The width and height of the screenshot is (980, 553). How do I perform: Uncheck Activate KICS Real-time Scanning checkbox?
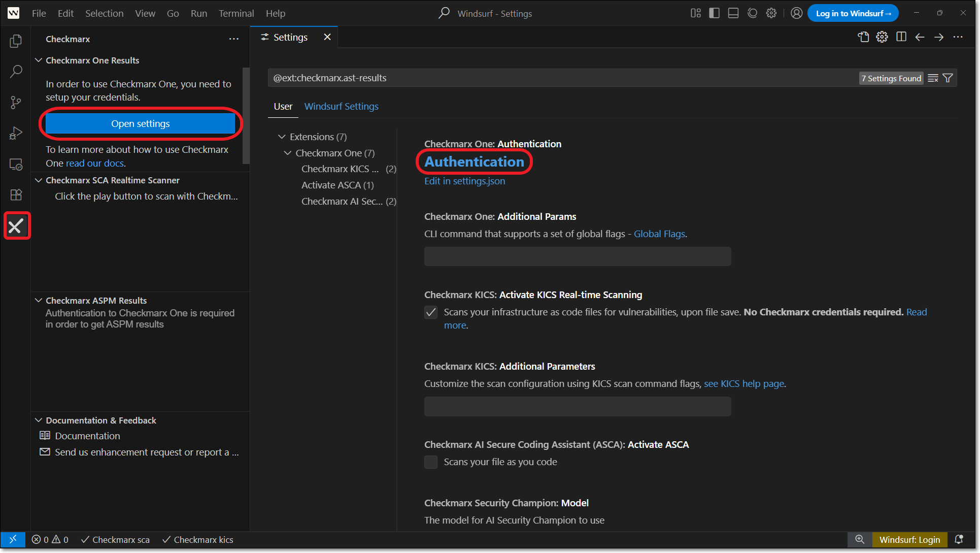coord(431,312)
